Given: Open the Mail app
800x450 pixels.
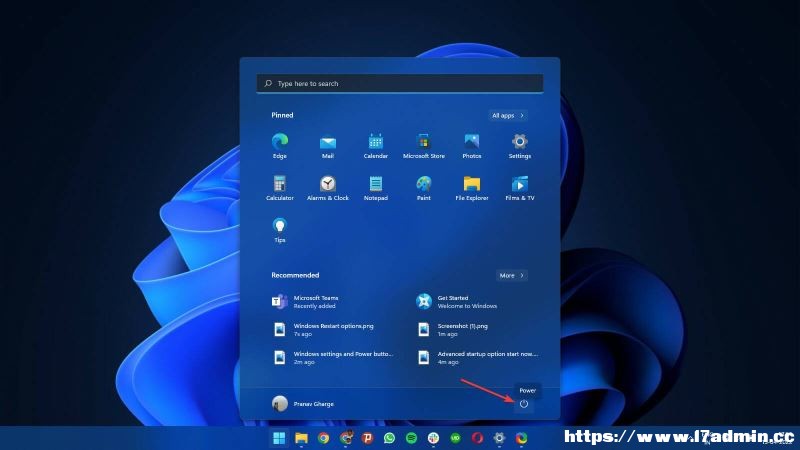Looking at the screenshot, I should (x=328, y=145).
